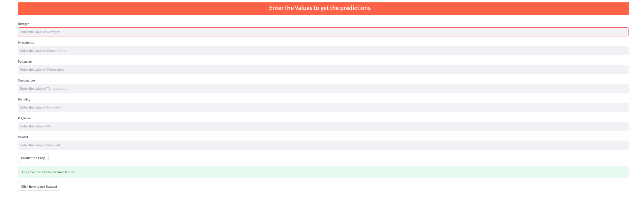Click the Rainfall field label
This screenshot has height=211, width=644.
pyautogui.click(x=23, y=137)
